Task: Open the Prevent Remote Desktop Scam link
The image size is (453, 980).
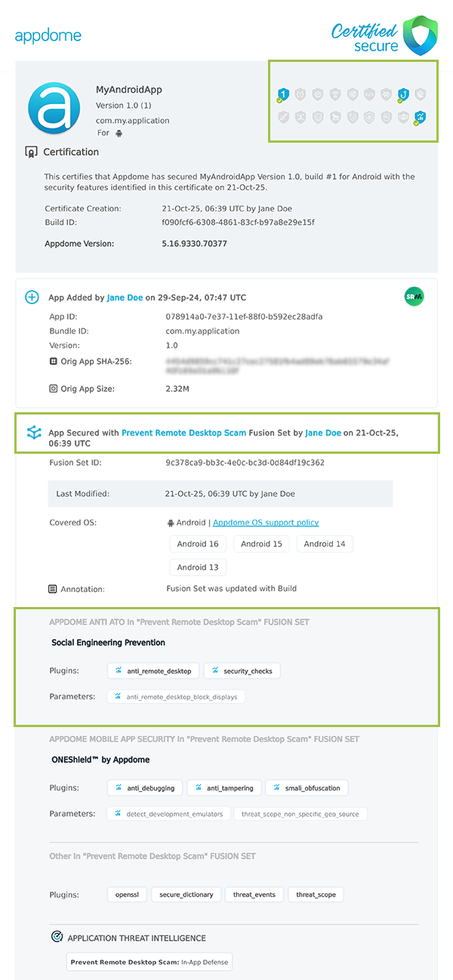Action: click(183, 433)
